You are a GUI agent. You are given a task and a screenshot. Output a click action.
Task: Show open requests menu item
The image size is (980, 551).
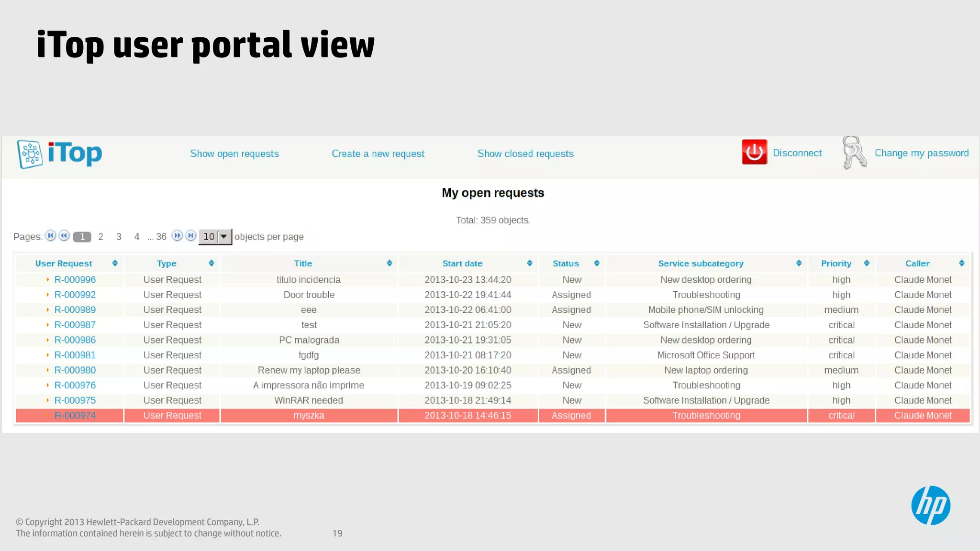coord(234,154)
